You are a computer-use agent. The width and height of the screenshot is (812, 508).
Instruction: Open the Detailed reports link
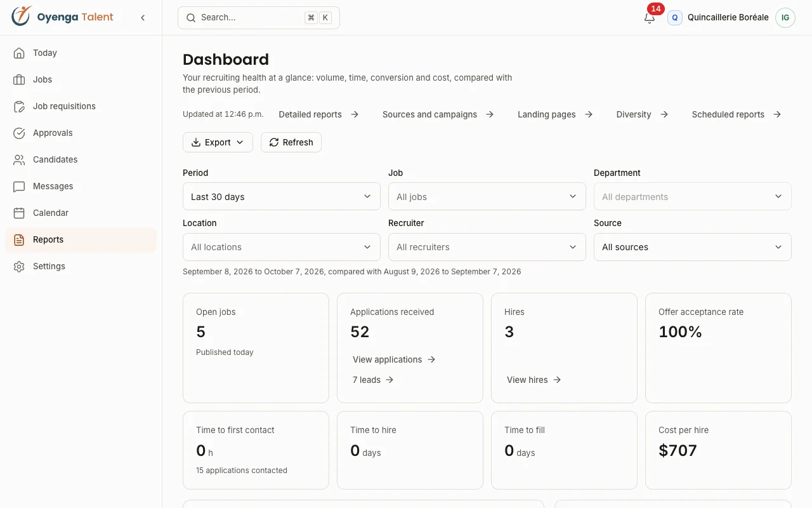click(319, 114)
